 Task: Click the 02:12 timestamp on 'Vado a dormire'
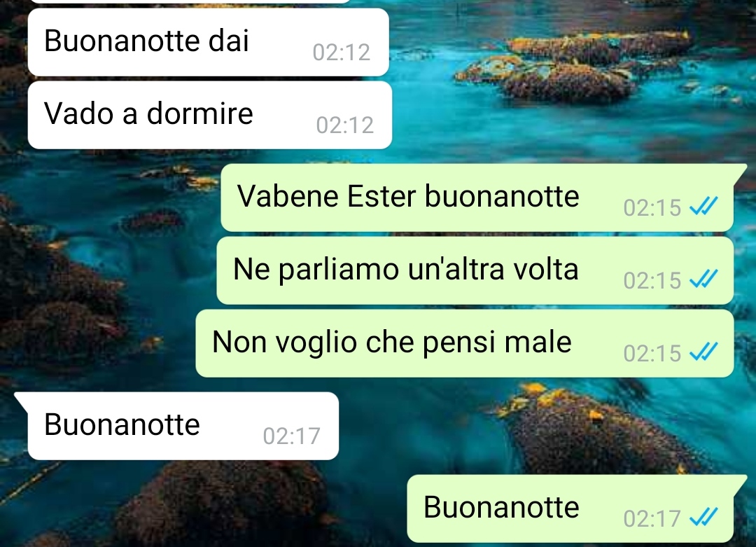coord(344,125)
